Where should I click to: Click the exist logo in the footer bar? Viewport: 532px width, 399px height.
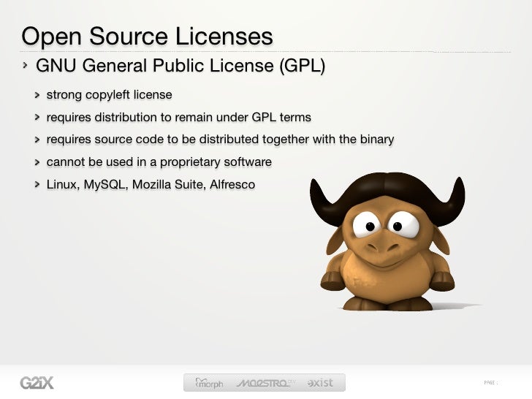point(320,383)
